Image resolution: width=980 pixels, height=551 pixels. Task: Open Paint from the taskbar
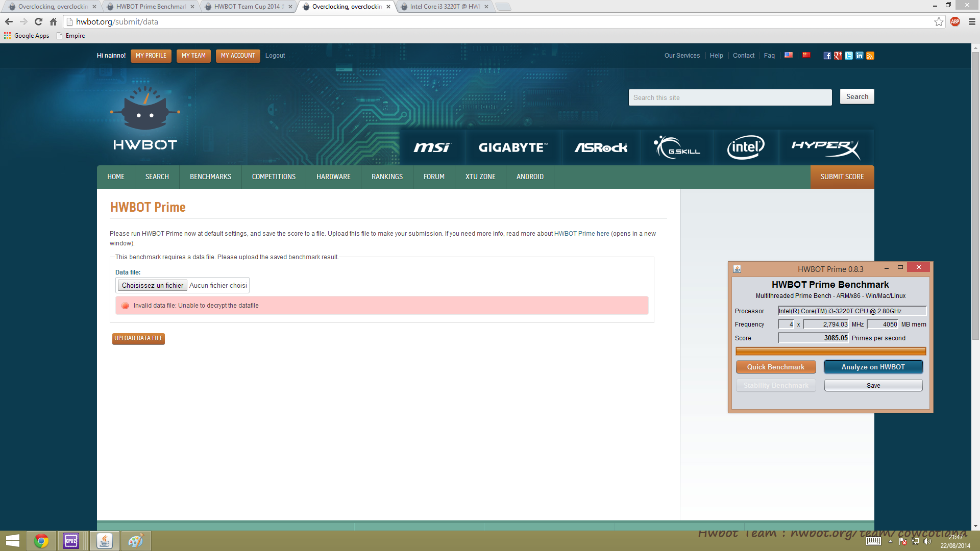coord(136,541)
